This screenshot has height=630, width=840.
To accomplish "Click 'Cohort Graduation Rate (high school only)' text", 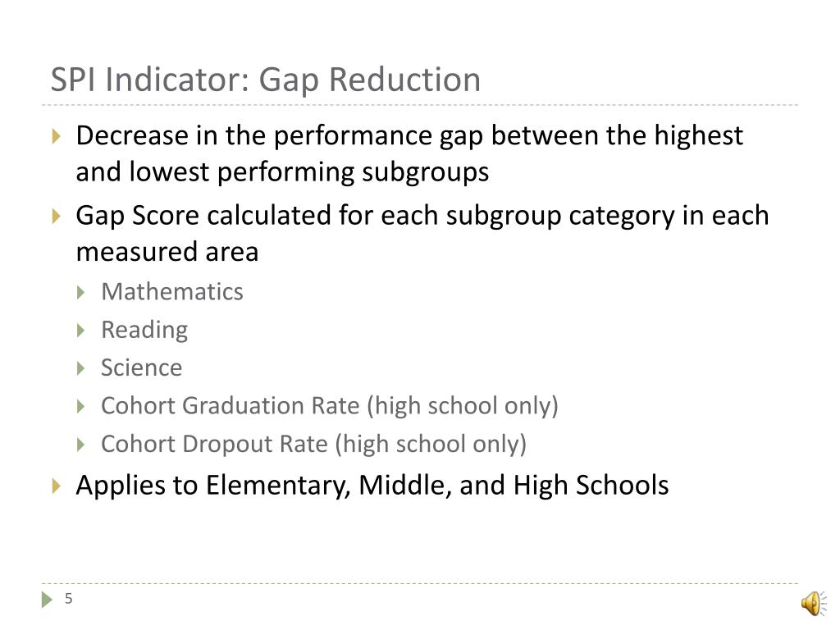I will (x=330, y=407).
